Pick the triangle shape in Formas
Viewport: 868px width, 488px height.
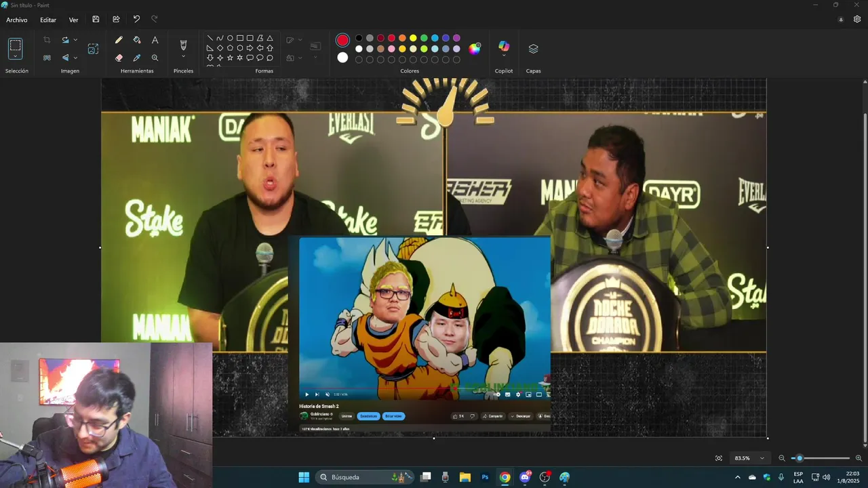point(270,38)
